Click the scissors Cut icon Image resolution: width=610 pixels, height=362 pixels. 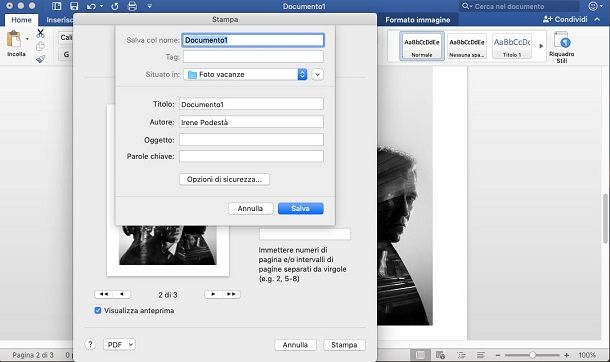[40, 33]
